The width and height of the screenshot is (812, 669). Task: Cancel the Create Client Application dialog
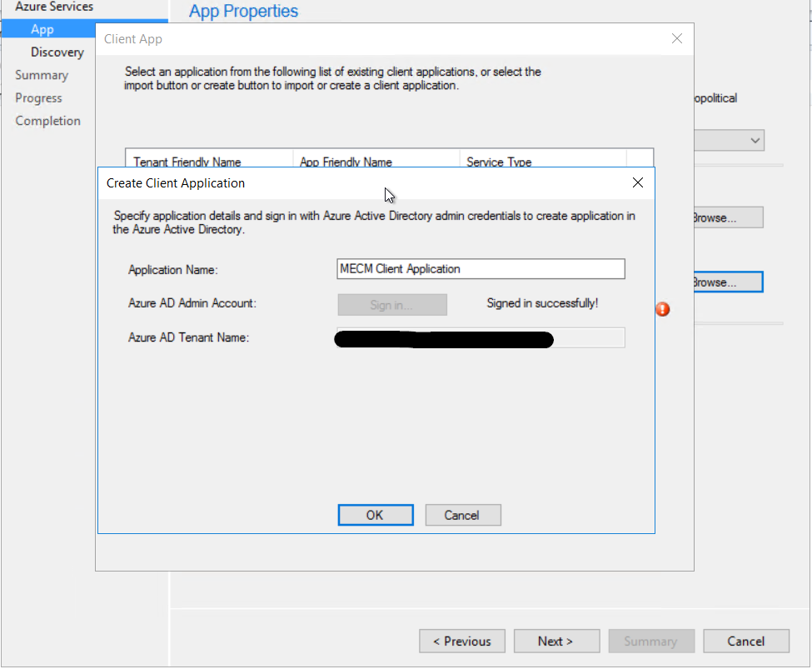[x=462, y=515]
